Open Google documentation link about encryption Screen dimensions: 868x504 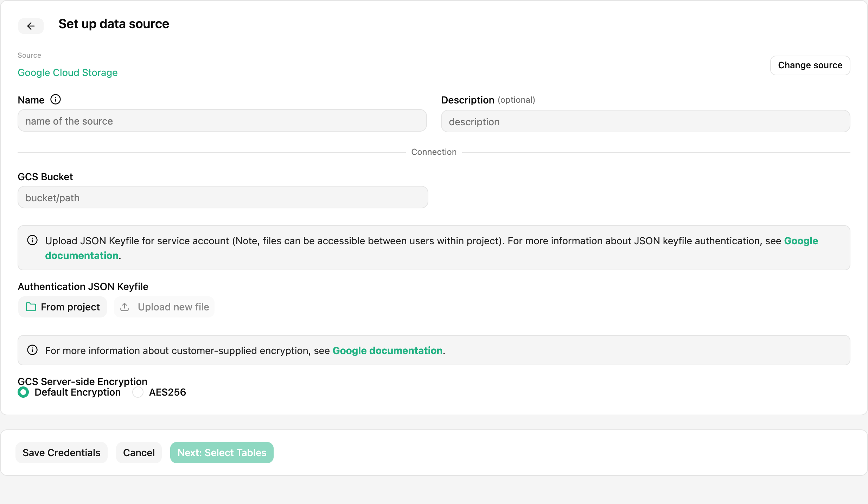pos(388,351)
